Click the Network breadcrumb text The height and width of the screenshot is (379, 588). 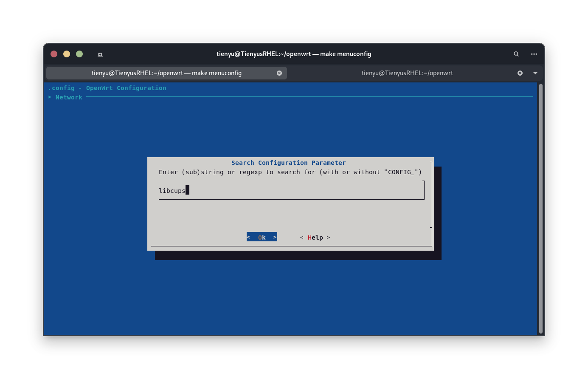click(x=69, y=97)
